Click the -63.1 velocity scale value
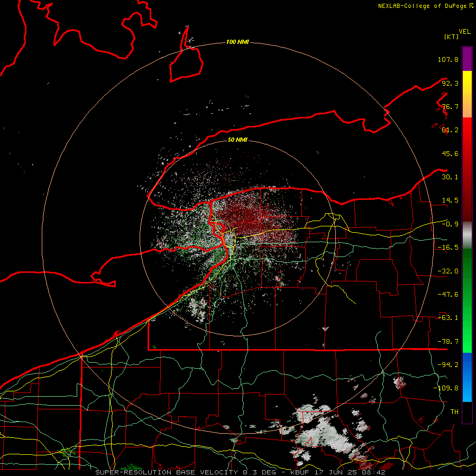The width and height of the screenshot is (476, 476). tap(448, 318)
